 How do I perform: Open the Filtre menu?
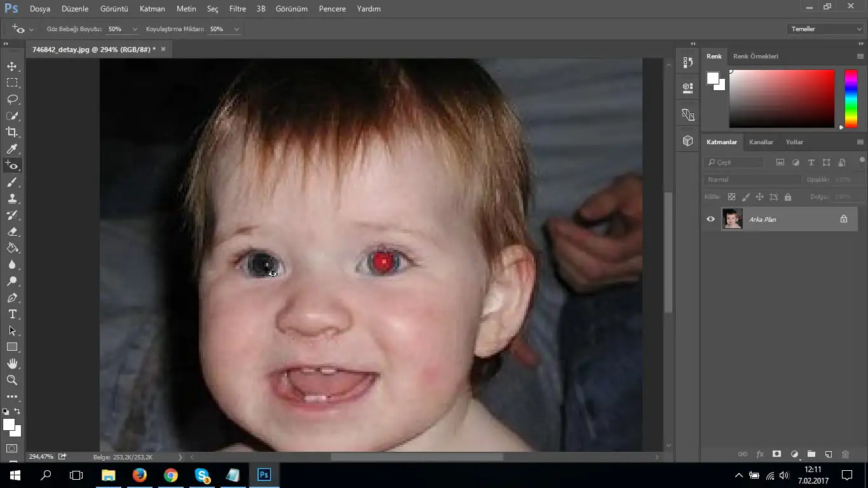pyautogui.click(x=238, y=9)
